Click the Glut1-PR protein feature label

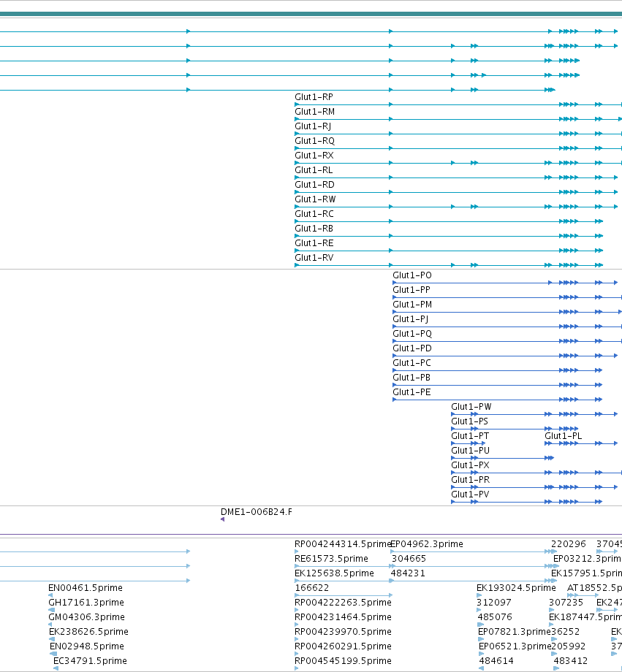[x=470, y=480]
